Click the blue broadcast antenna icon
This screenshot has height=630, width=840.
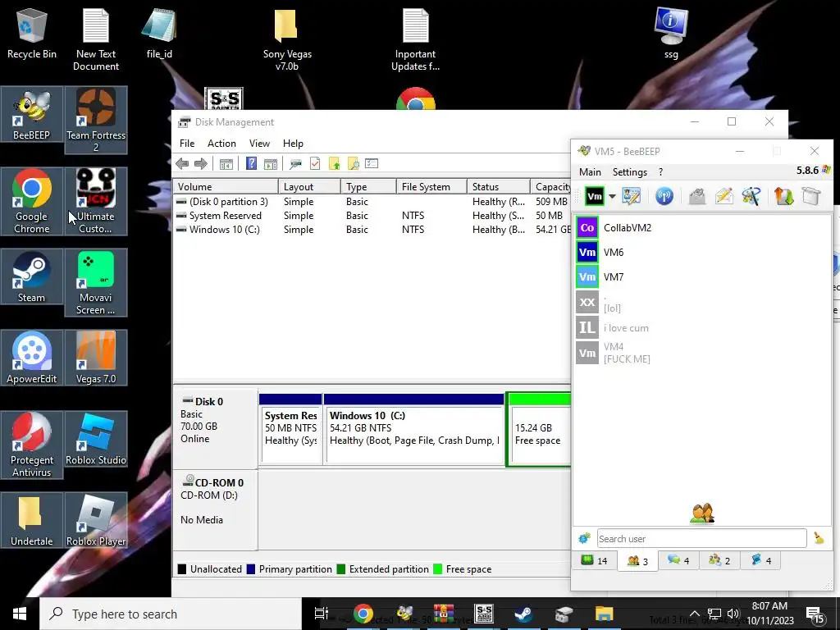pyautogui.click(x=664, y=197)
